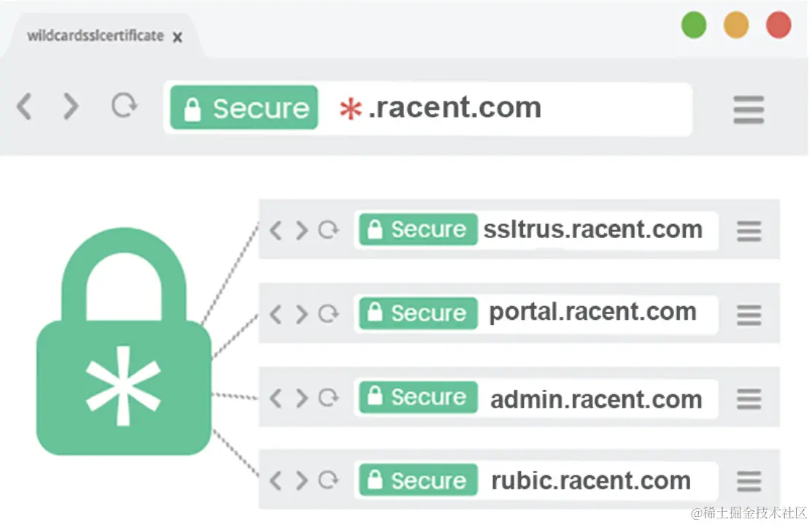Screen dimensions: 812x525
Task: Click Secure badge beside admin.racent.com
Action: (x=418, y=397)
